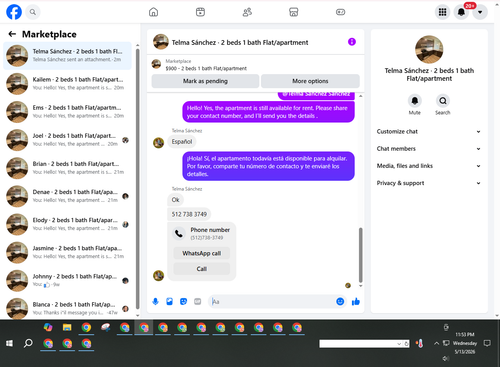Open Jasmine conversation in list

coord(67,252)
